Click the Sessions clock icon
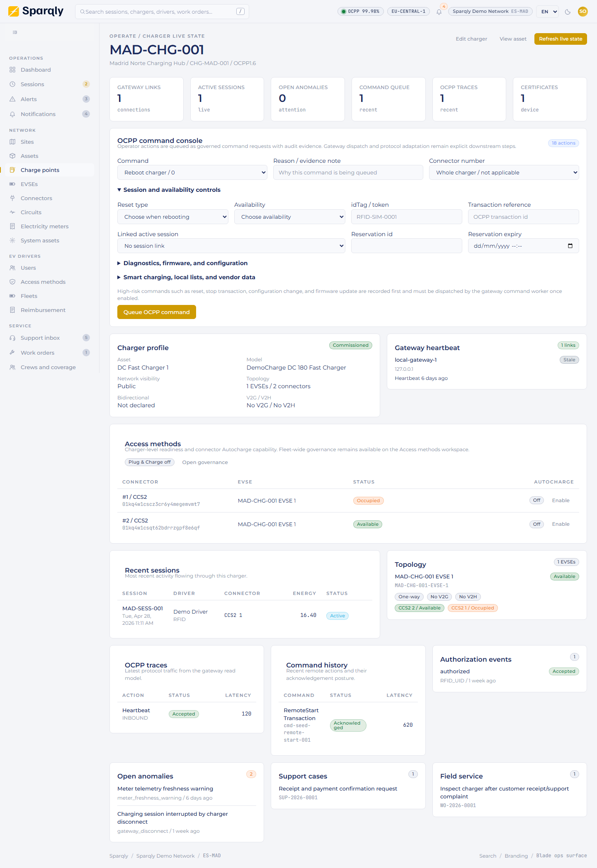This screenshot has height=868, width=597. coord(12,84)
